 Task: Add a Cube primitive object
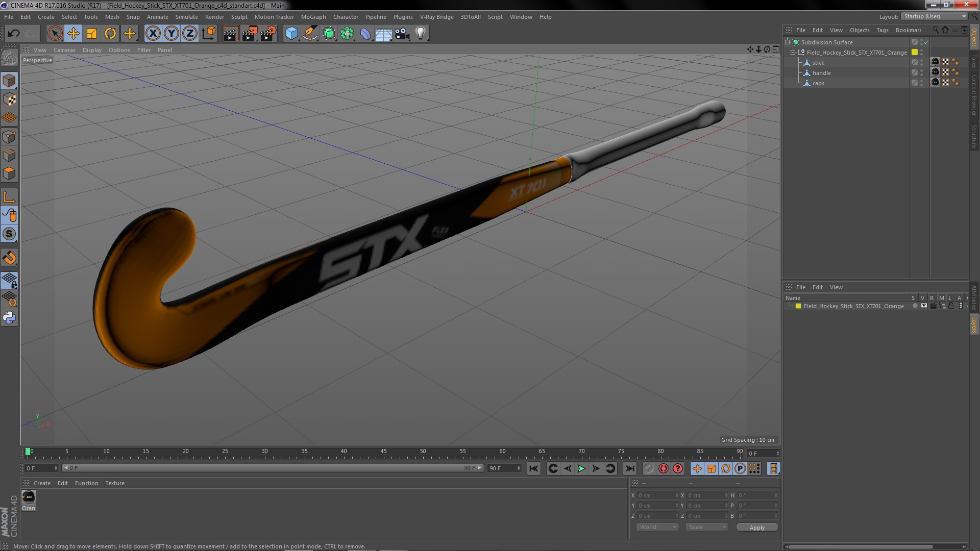[291, 34]
